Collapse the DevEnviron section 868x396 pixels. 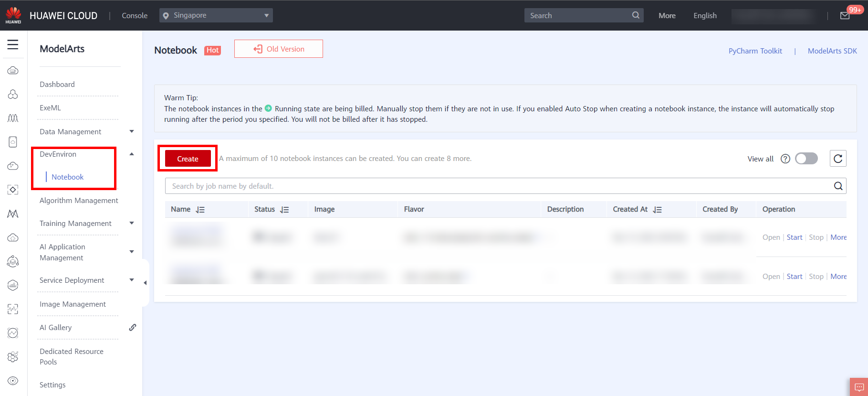(132, 154)
